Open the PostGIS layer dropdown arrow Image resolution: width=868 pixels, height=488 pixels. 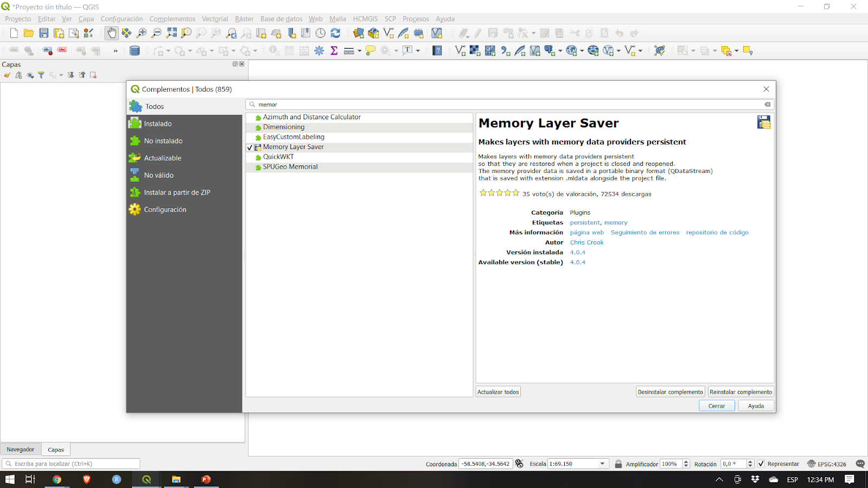coord(560,51)
